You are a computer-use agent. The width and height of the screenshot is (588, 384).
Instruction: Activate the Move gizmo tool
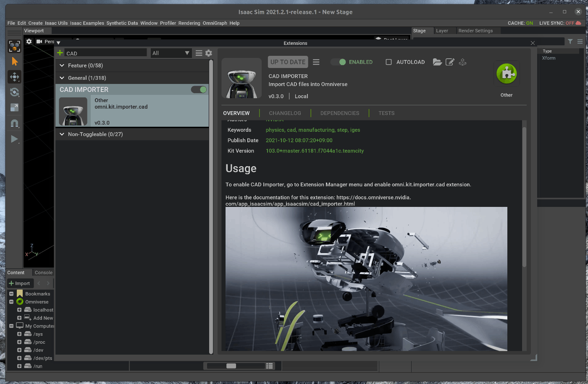(x=15, y=77)
